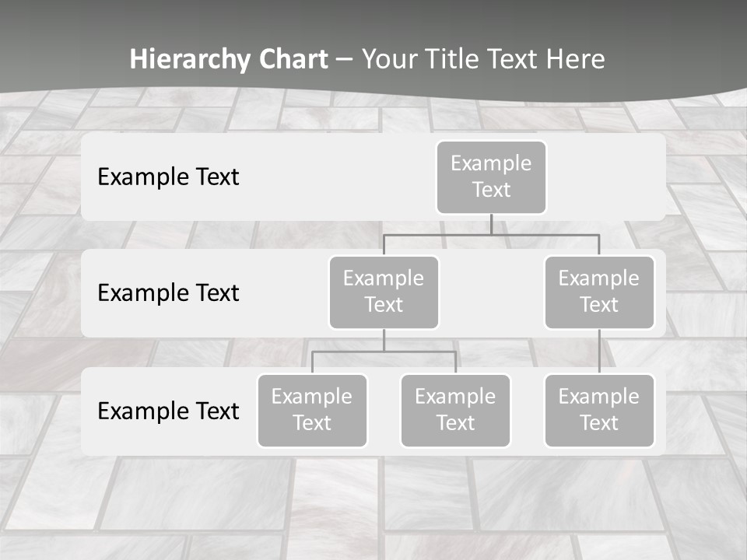
Task: Click the middle bottom-level Example Text box
Action: point(455,411)
